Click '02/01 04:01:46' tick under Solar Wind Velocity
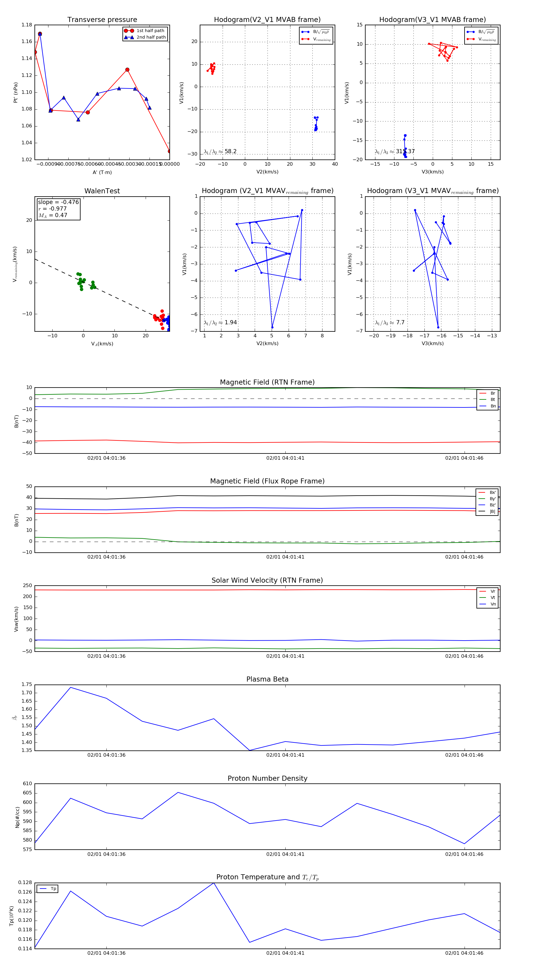This screenshot has width=535, height=980. point(464,656)
